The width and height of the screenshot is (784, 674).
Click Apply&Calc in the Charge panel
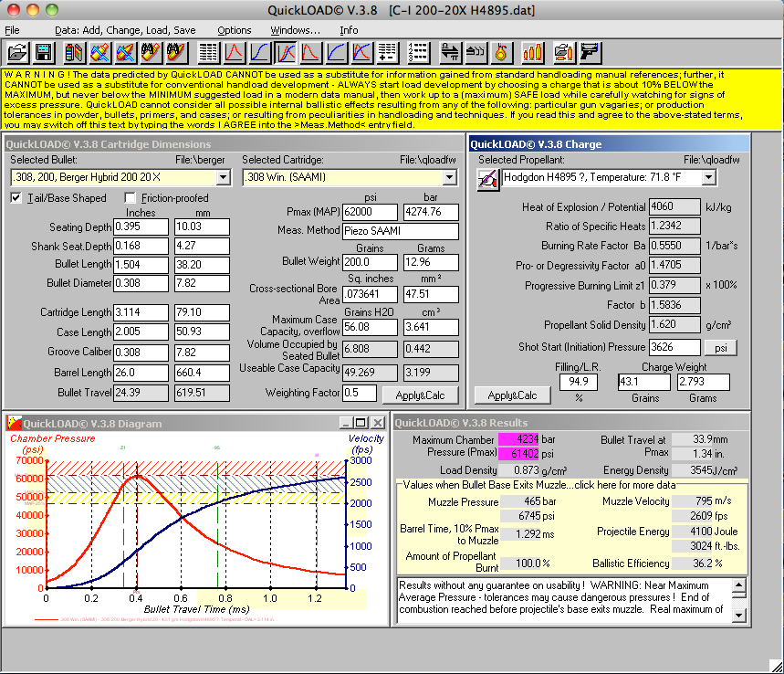pyautogui.click(x=512, y=395)
